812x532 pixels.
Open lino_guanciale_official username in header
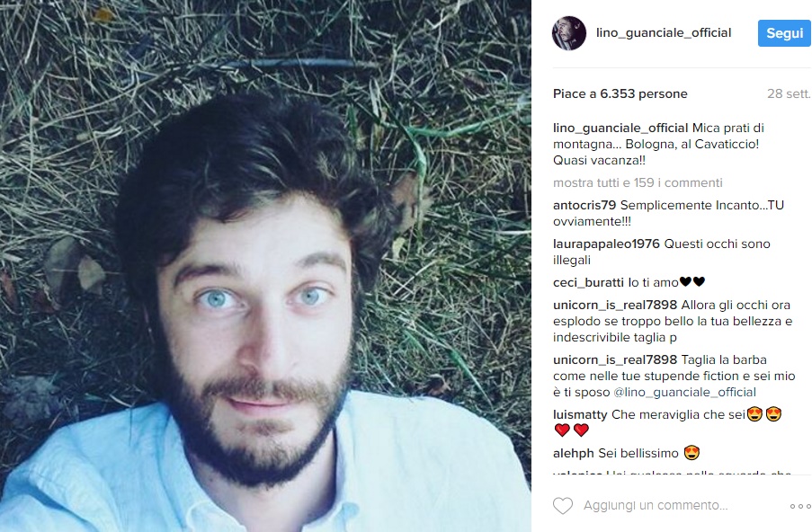pyautogui.click(x=664, y=32)
